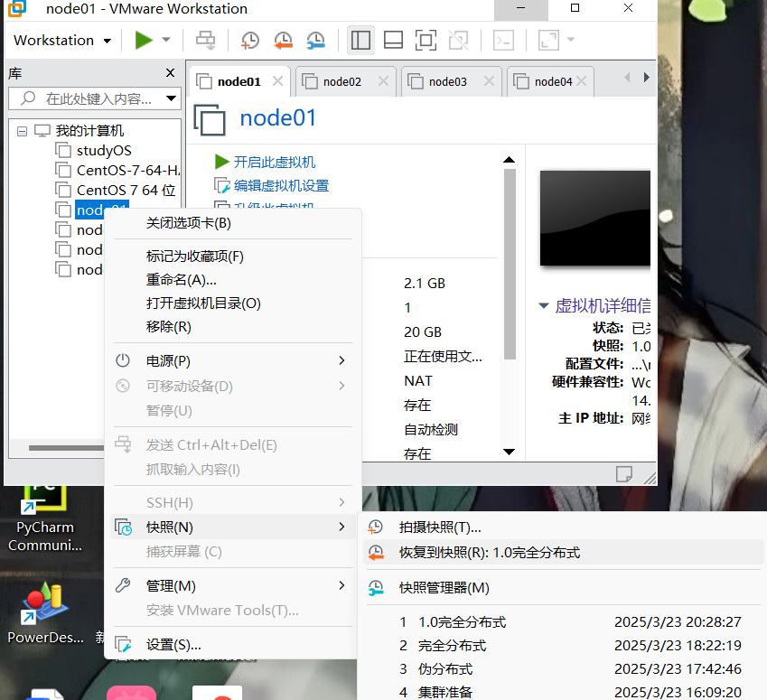Click the PyCharm Community desktop shortcut
This screenshot has height=700, width=767.
coord(45,518)
